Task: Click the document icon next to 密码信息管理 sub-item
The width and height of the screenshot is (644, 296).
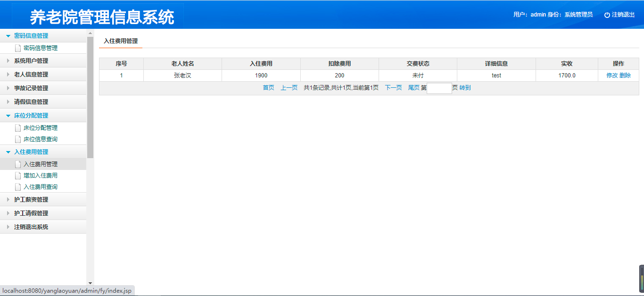Action: [x=18, y=48]
